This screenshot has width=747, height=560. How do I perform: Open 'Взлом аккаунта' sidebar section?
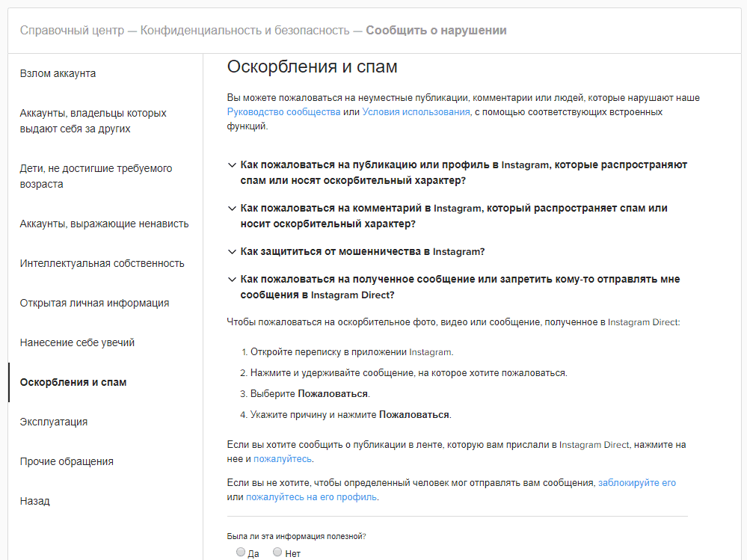(58, 73)
